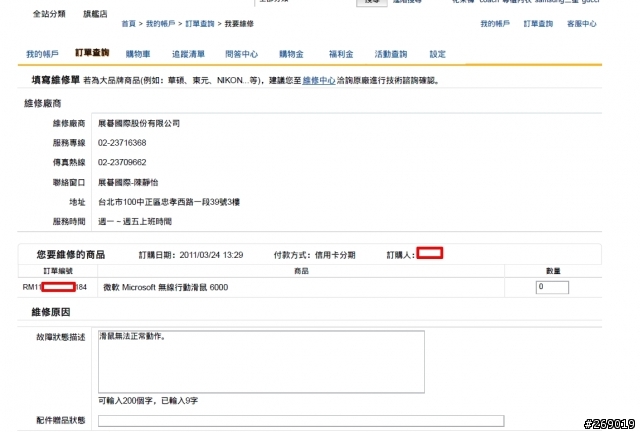
Task: Open the 追蹤清單 tab
Action: click(x=188, y=54)
